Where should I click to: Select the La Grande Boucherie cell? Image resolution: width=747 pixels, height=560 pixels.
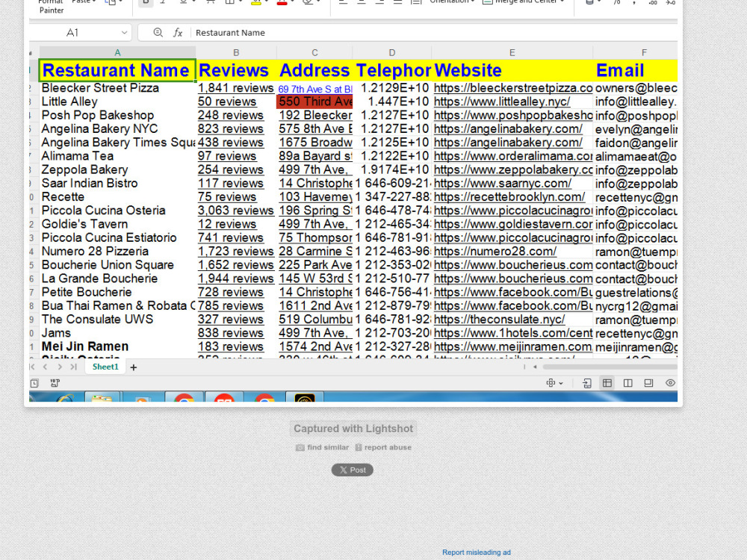pos(117,279)
